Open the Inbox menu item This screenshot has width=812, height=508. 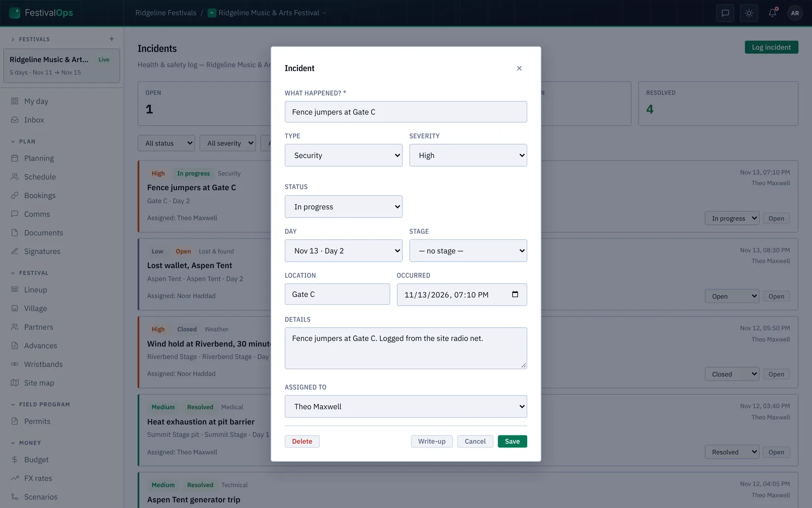click(x=34, y=120)
